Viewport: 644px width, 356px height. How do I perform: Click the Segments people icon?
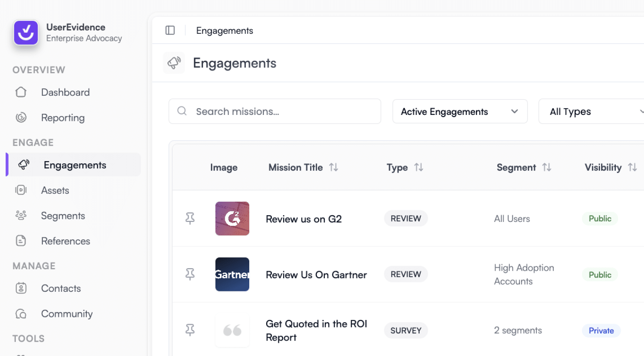tap(21, 216)
